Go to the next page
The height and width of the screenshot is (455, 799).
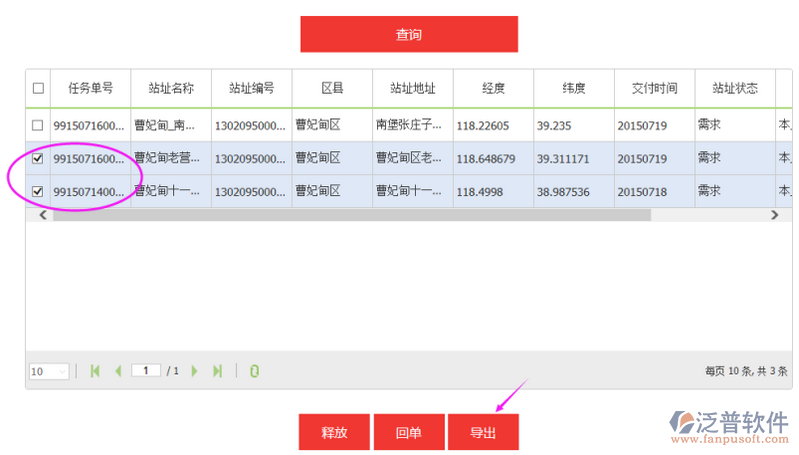click(194, 371)
